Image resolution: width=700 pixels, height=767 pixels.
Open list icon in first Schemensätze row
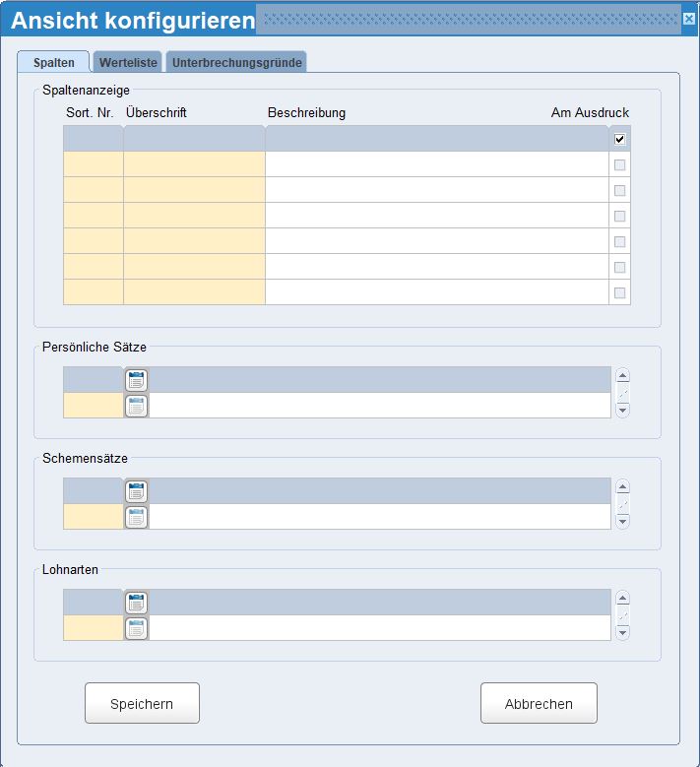pyautogui.click(x=136, y=491)
